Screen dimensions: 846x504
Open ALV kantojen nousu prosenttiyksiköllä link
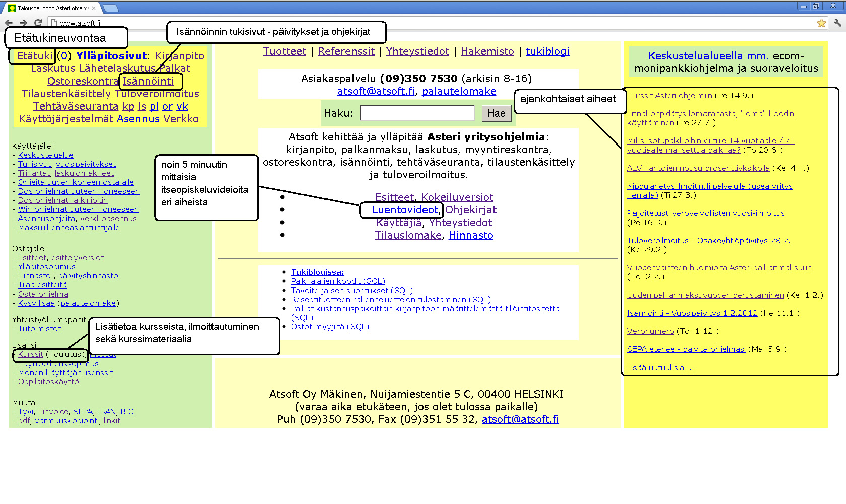[698, 168]
